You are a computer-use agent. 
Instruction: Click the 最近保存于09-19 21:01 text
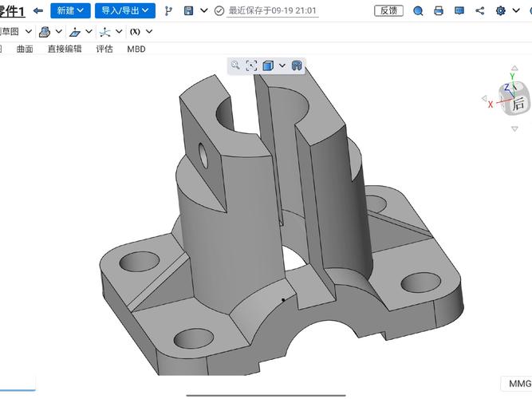273,11
